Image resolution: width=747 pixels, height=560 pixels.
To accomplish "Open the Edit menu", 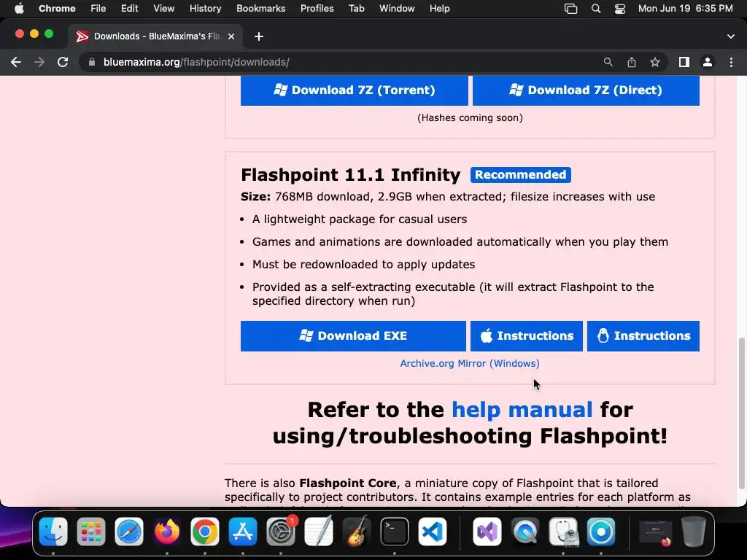I will (x=129, y=9).
